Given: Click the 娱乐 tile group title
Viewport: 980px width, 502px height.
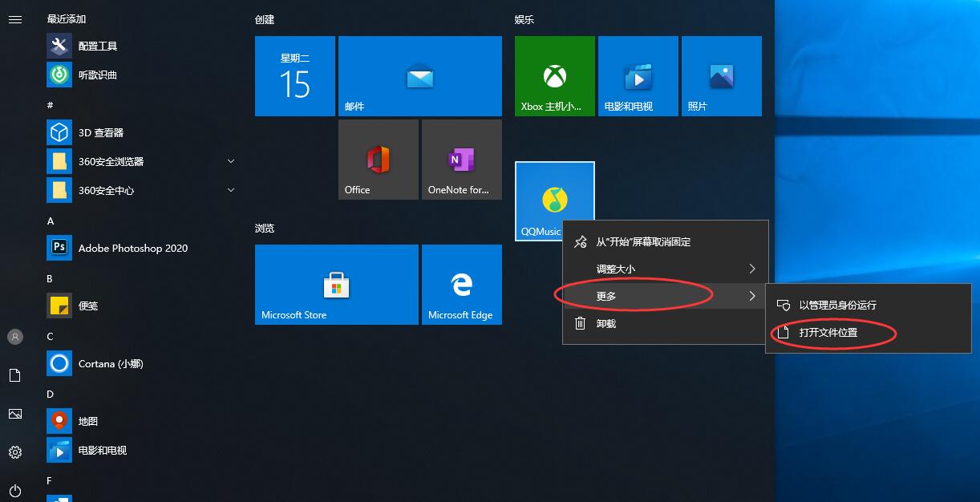Looking at the screenshot, I should 524,20.
